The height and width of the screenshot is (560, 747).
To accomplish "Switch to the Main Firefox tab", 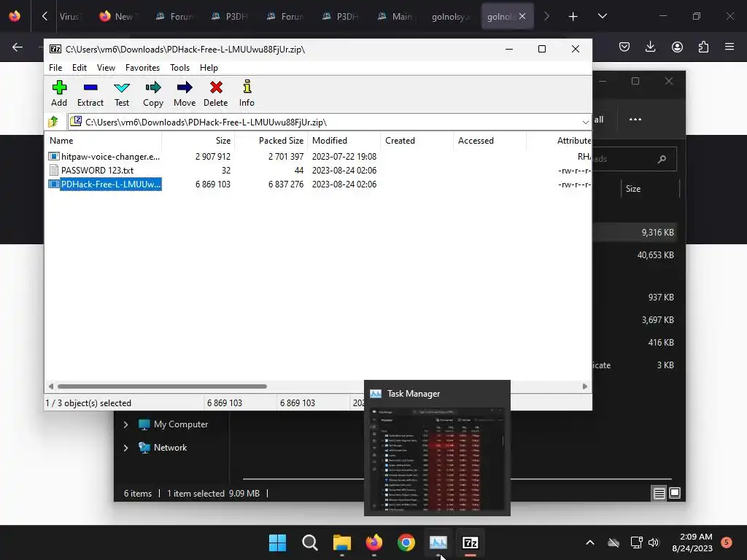I will [x=395, y=17].
